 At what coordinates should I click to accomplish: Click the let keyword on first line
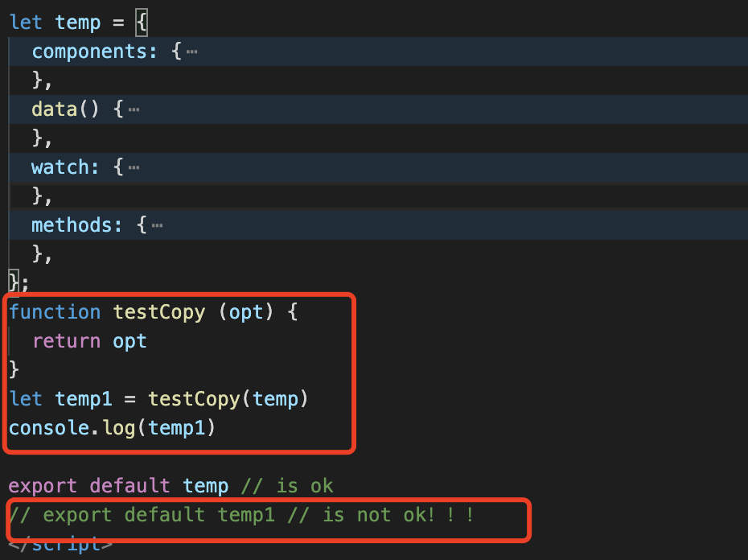click(26, 23)
